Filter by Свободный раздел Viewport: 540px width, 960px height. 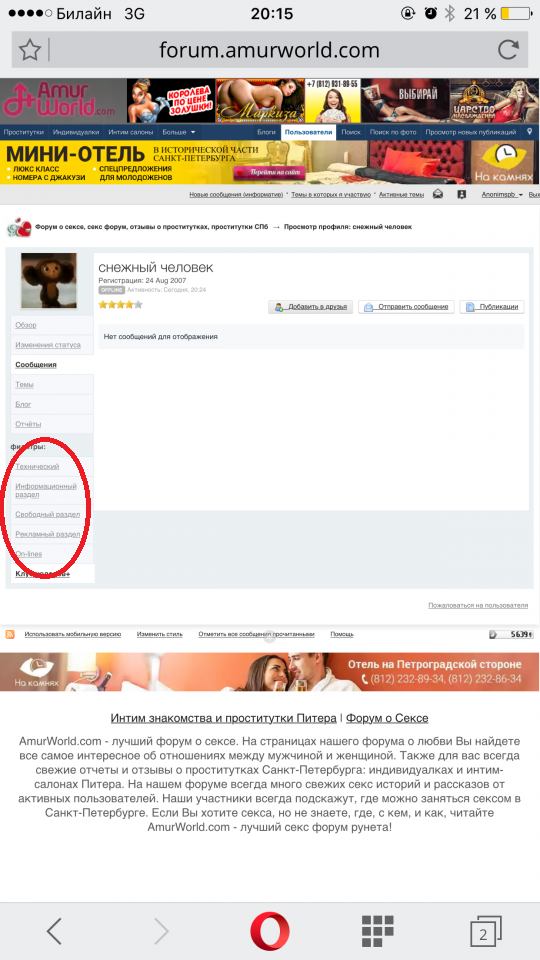[48, 514]
